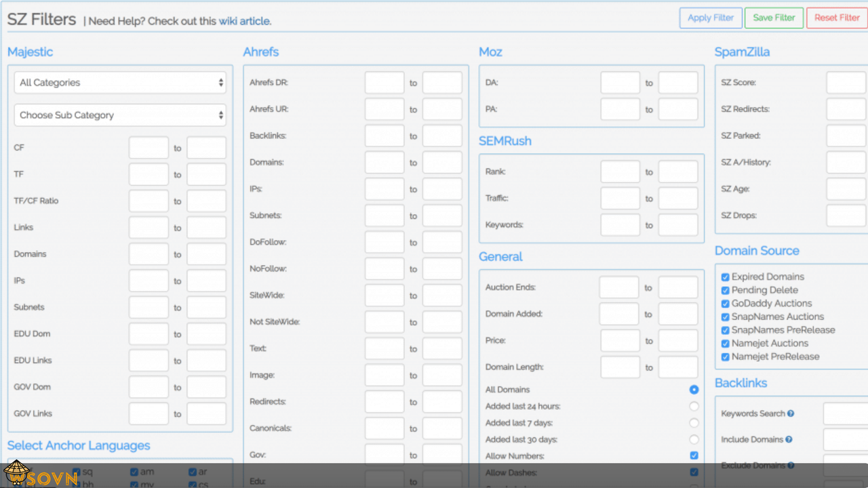Click the SEMRush Rank minimum field
This screenshot has height=488, width=868.
pos(620,171)
